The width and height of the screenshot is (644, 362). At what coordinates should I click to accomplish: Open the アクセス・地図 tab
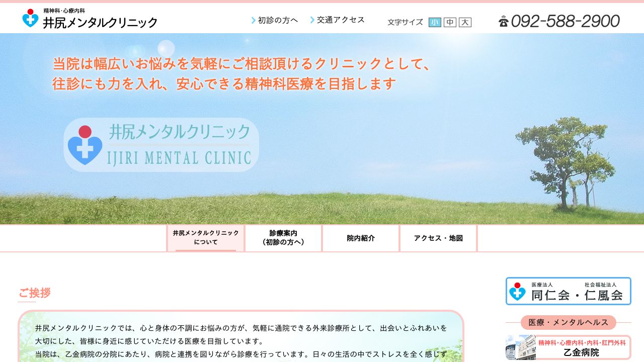point(438,237)
